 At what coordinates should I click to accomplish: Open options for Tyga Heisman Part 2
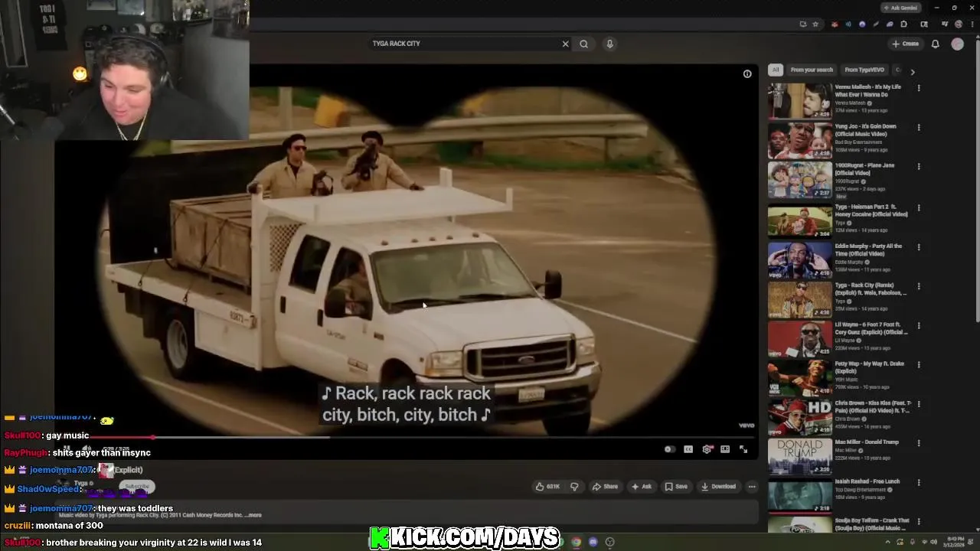[919, 207]
